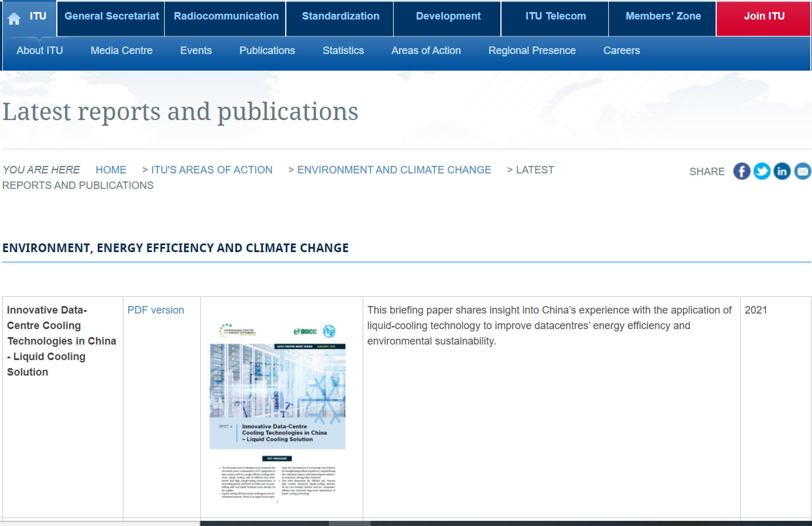
Task: Open Media Centre menu
Action: pos(121,51)
